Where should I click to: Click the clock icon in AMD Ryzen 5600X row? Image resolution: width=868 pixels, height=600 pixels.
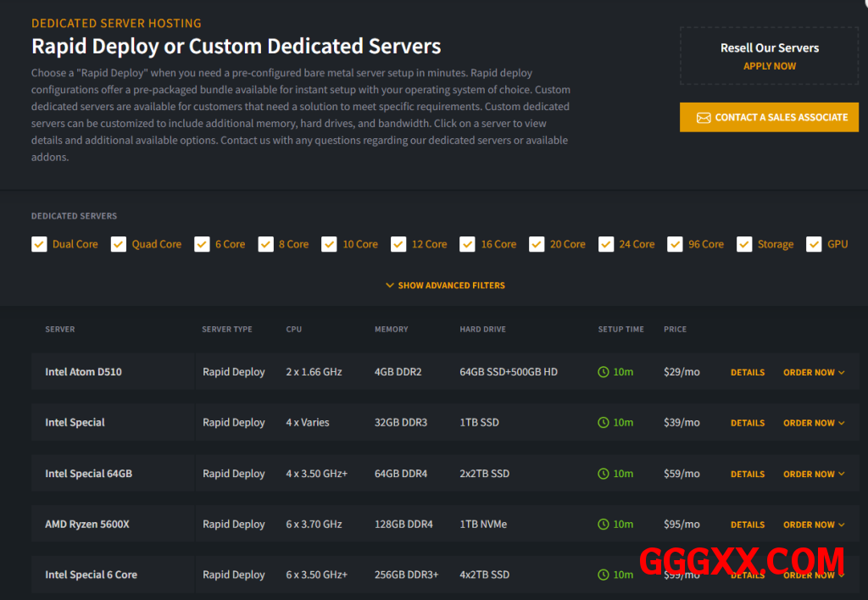coord(604,525)
